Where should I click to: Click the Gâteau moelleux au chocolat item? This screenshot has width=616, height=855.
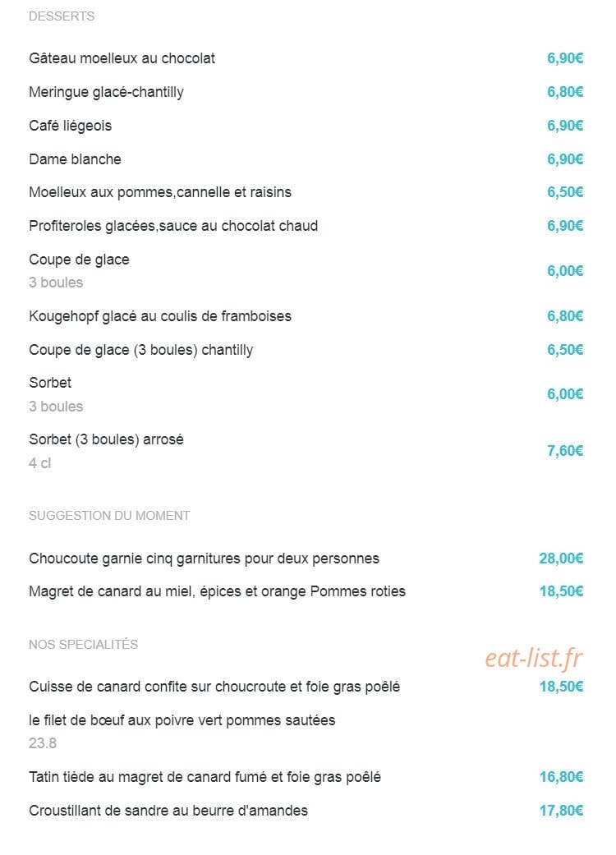(x=122, y=58)
